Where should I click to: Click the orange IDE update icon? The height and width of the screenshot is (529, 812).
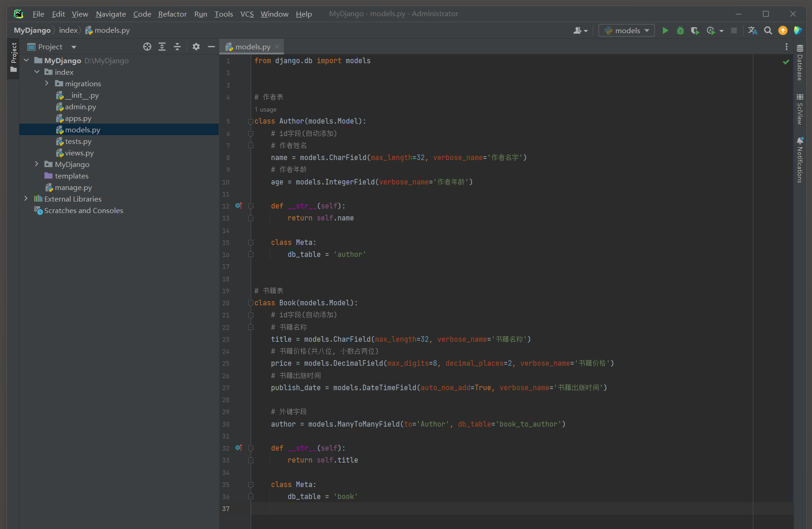click(x=783, y=30)
